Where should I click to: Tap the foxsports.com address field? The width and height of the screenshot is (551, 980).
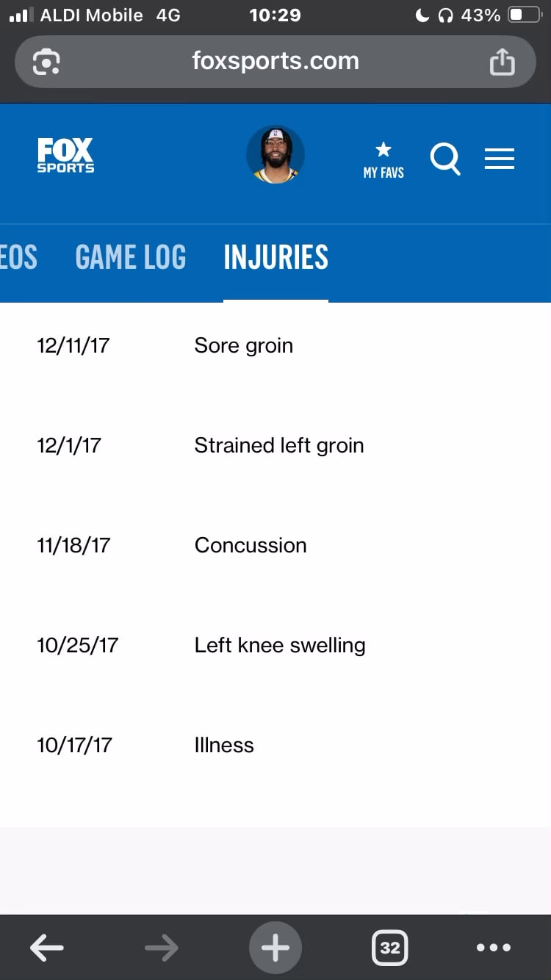(x=275, y=61)
